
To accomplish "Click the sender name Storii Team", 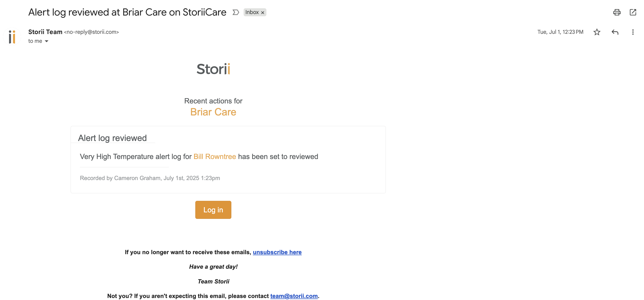I will [x=45, y=32].
